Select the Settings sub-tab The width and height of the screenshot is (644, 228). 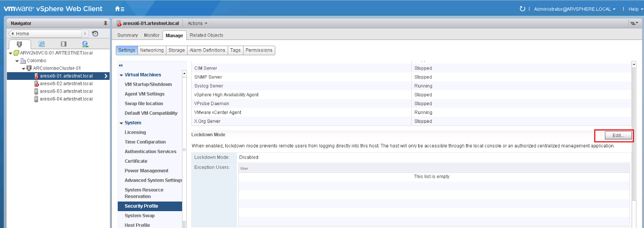coord(127,50)
